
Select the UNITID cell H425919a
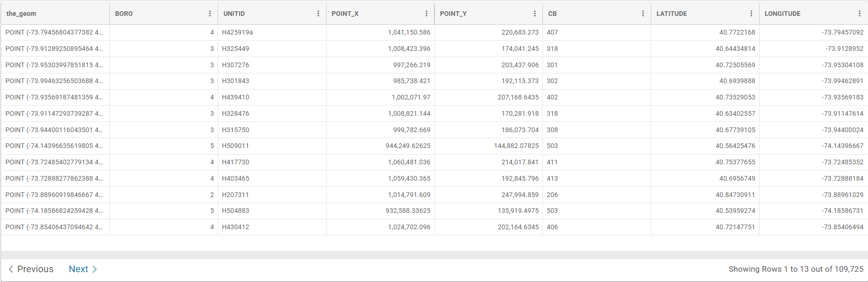(237, 32)
